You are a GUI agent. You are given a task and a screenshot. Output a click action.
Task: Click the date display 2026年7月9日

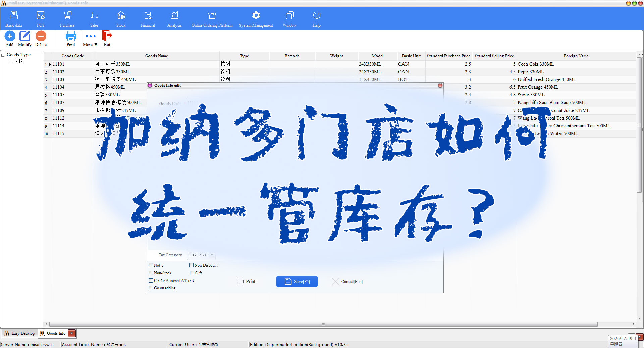click(623, 339)
